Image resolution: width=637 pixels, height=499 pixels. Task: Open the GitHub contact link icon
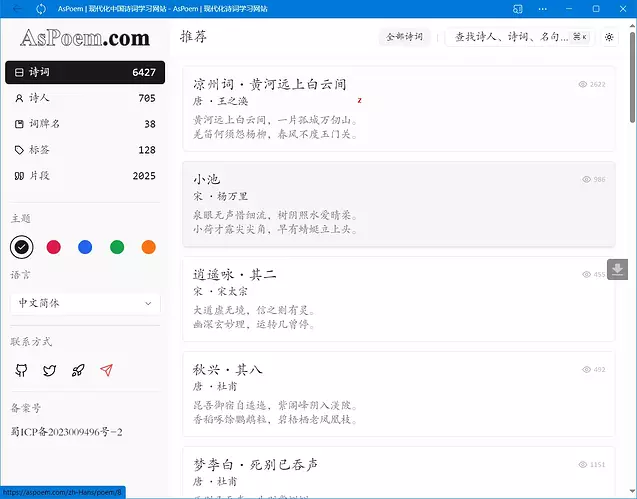(x=21, y=370)
